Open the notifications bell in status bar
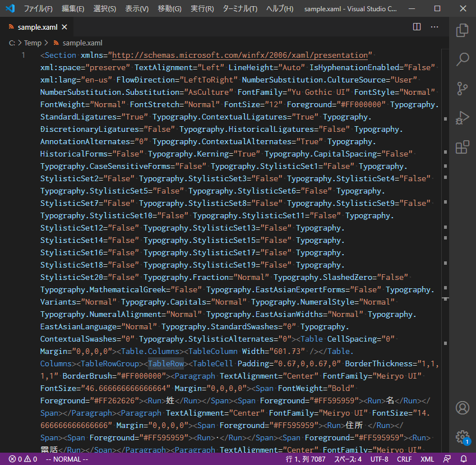The height and width of the screenshot is (465, 476). coord(464,459)
